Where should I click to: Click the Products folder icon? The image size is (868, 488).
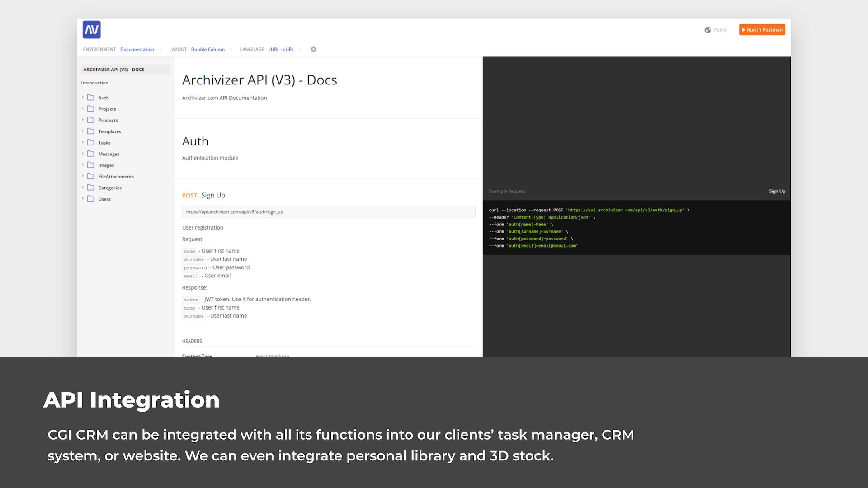[x=91, y=120]
